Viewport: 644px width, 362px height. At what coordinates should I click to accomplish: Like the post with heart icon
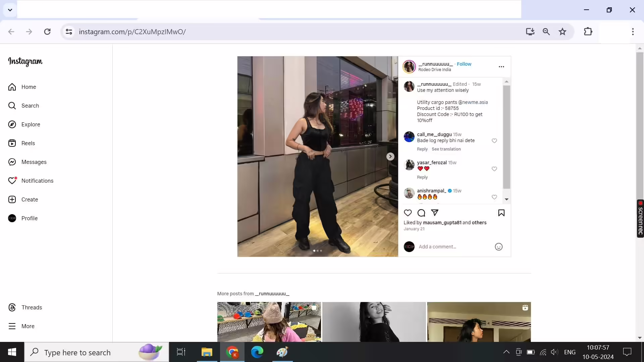[408, 213]
